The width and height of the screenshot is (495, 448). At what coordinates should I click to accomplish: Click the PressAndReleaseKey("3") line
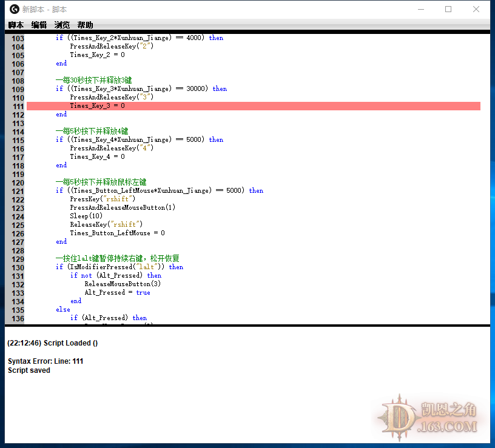coord(112,97)
